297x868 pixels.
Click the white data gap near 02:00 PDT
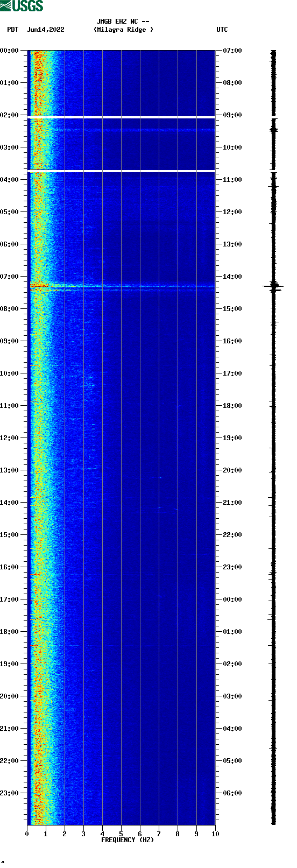click(121, 117)
